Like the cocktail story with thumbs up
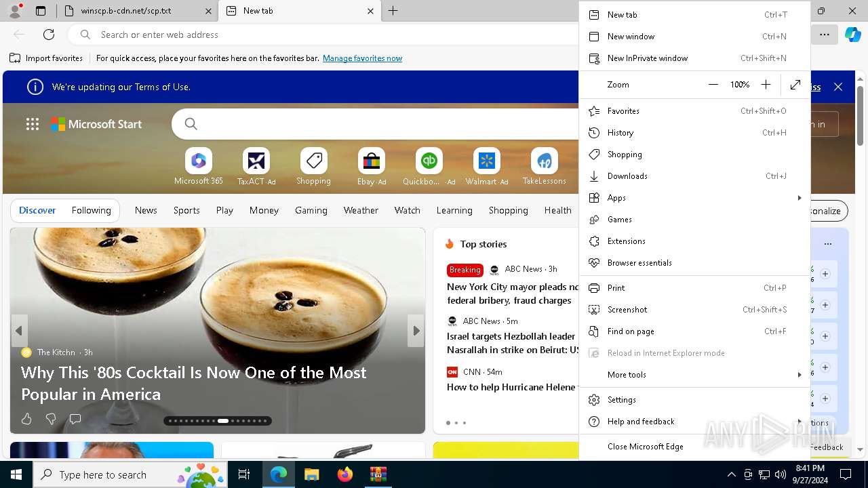 tap(26, 420)
